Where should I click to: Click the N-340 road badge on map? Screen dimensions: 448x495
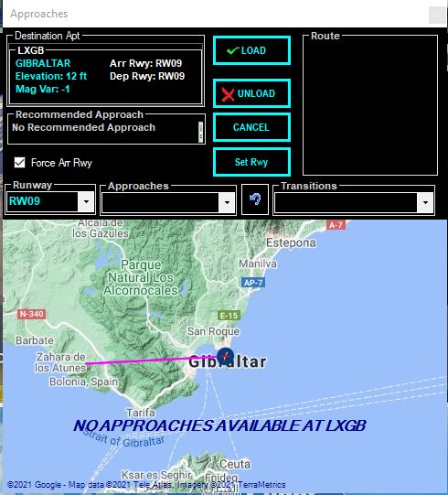(32, 314)
